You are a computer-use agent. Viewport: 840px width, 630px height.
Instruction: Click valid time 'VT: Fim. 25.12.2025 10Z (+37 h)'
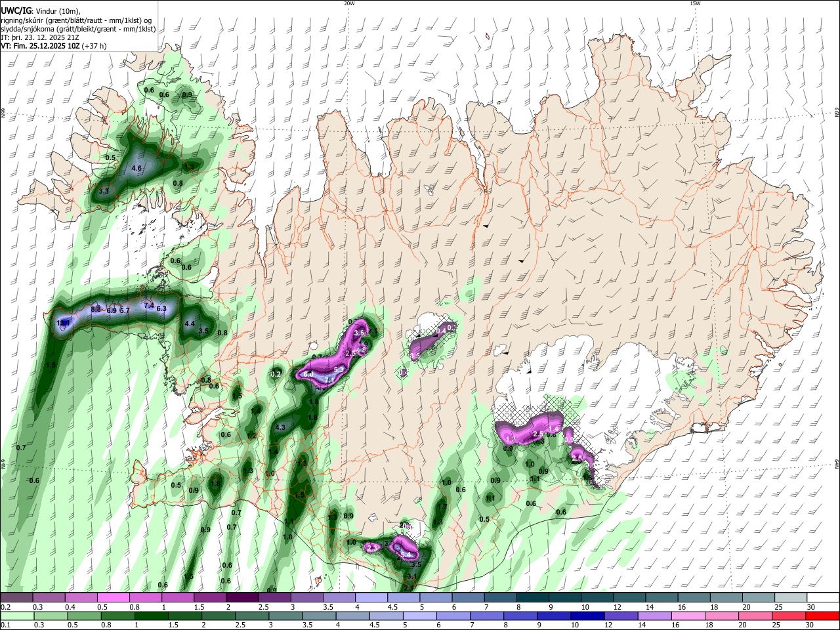coord(53,46)
